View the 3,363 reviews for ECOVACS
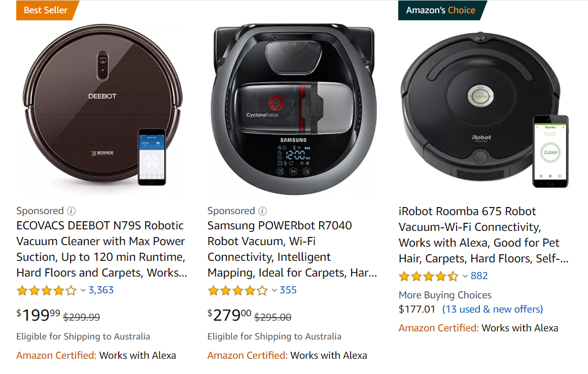This screenshot has width=588, height=374. coord(101,290)
